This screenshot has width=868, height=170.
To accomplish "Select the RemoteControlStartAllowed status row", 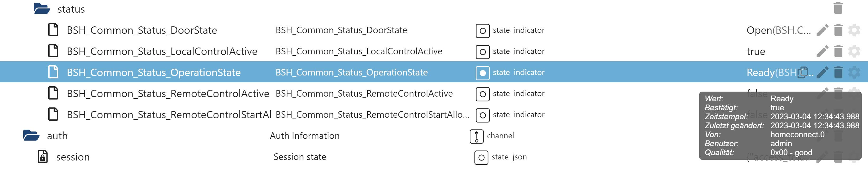I will pyautogui.click(x=169, y=115).
